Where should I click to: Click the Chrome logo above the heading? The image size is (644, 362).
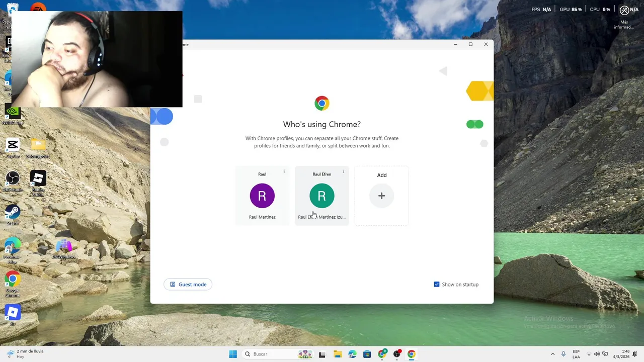point(322,103)
